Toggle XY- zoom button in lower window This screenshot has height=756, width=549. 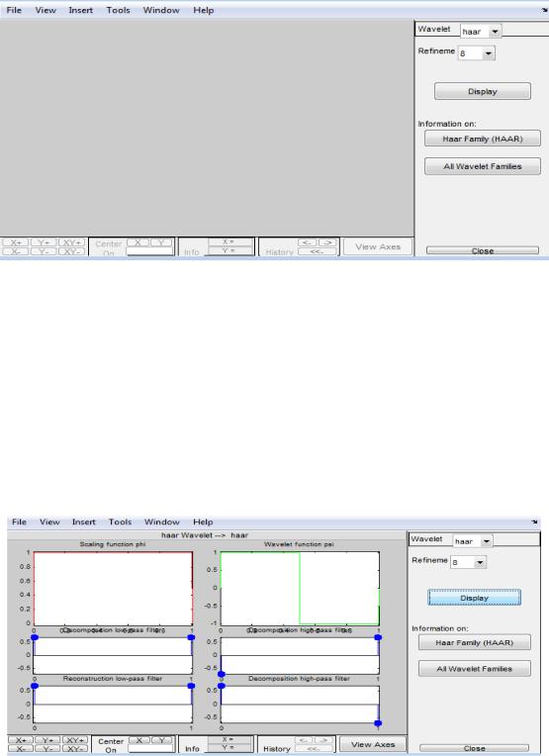(x=75, y=749)
